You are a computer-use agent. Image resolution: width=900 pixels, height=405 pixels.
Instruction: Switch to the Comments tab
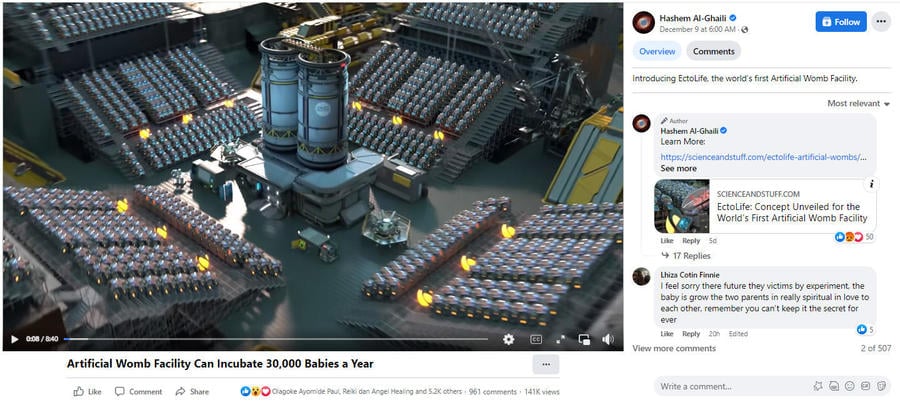[x=713, y=51]
